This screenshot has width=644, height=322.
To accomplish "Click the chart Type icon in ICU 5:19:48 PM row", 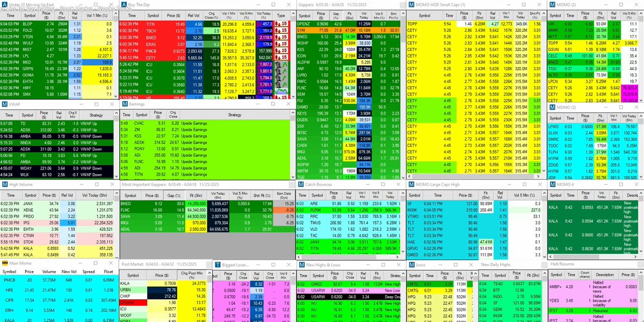I will point(281,91).
